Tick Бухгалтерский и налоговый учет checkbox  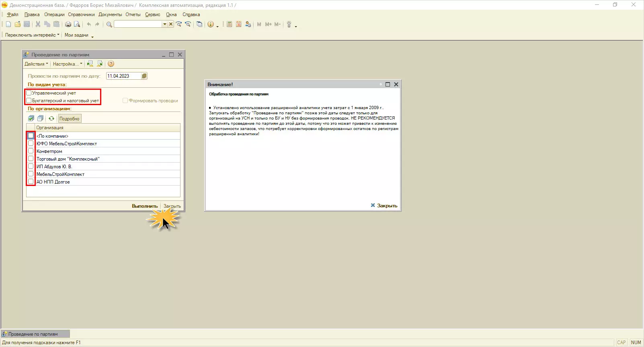29,101
